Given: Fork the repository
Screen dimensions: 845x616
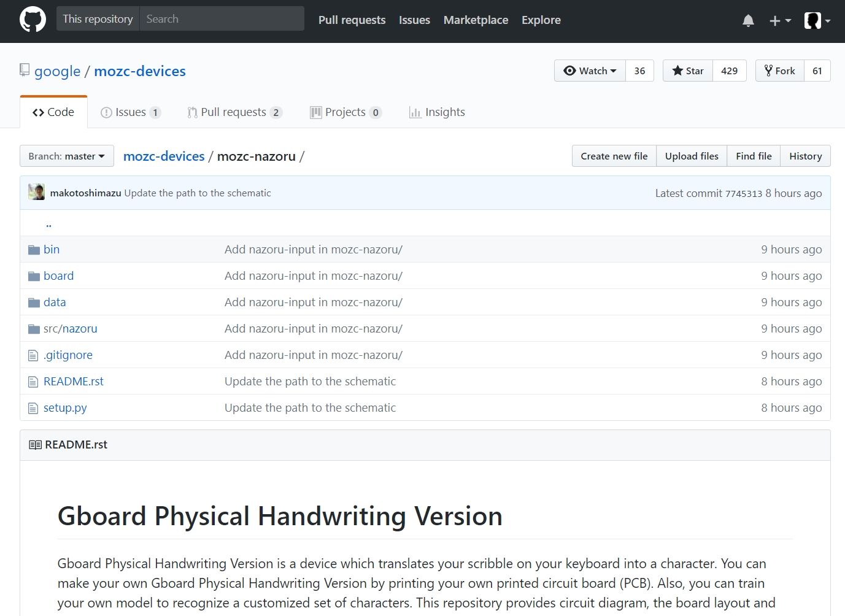Looking at the screenshot, I should click(780, 71).
